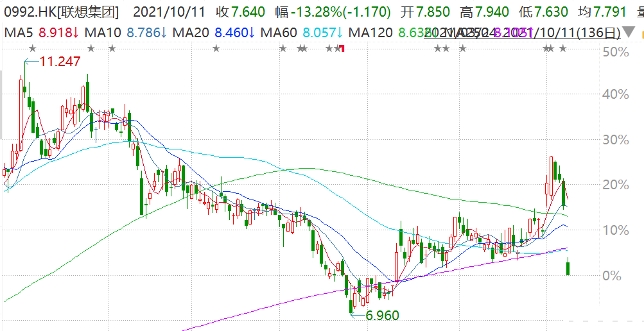Click the third star marker from the left
This screenshot has height=331, width=644.
[x=112, y=49]
